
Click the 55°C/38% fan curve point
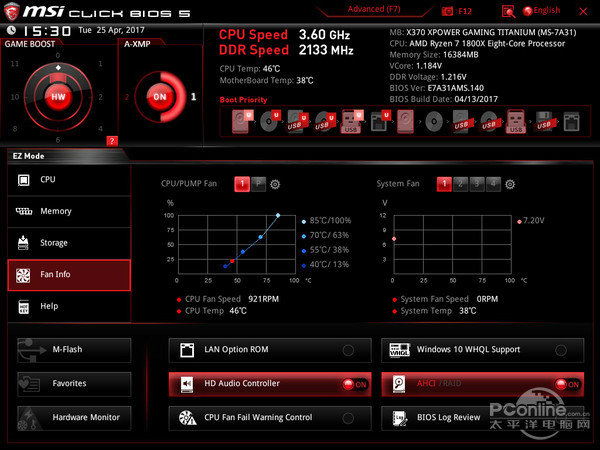pos(243,252)
